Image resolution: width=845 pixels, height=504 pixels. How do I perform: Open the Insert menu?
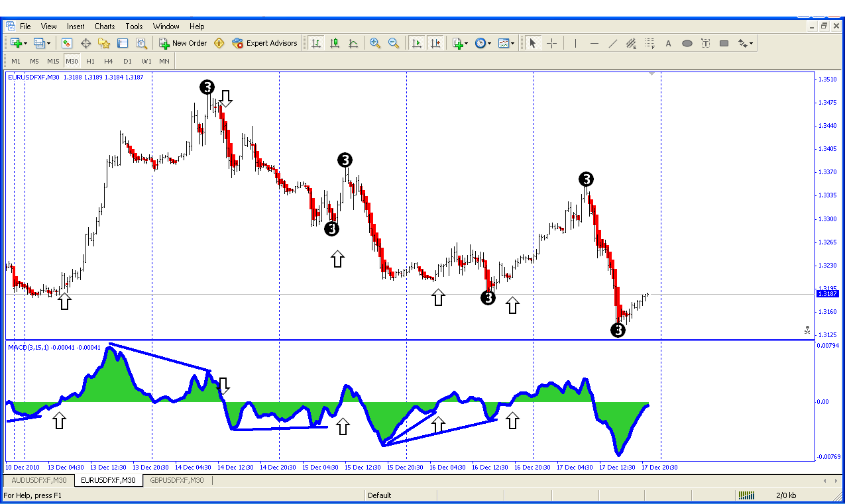[76, 26]
